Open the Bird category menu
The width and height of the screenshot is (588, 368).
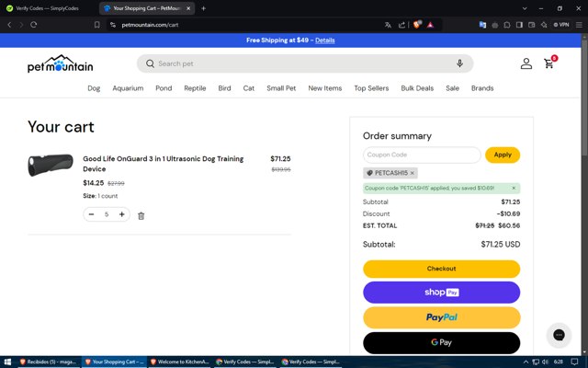point(224,88)
